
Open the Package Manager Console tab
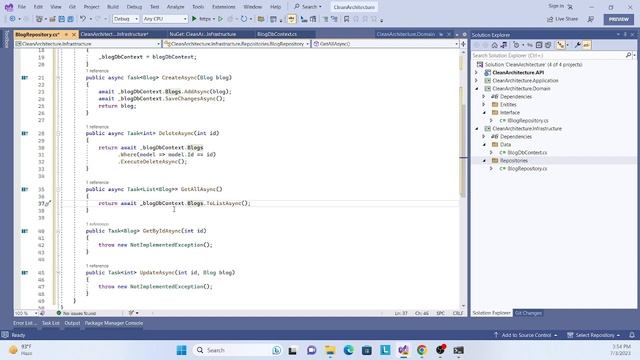pyautogui.click(x=114, y=323)
